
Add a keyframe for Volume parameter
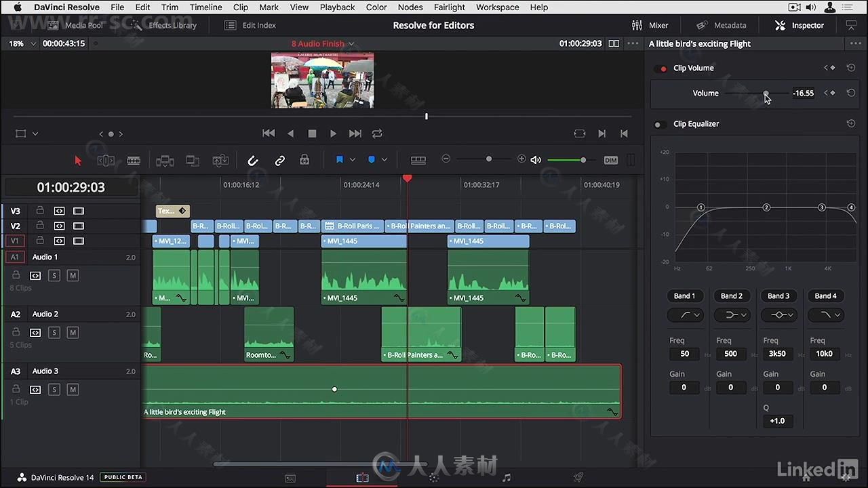pos(832,93)
